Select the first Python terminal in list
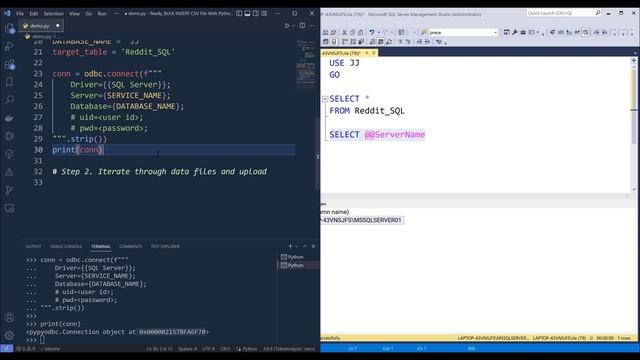640x360 pixels. click(x=298, y=257)
